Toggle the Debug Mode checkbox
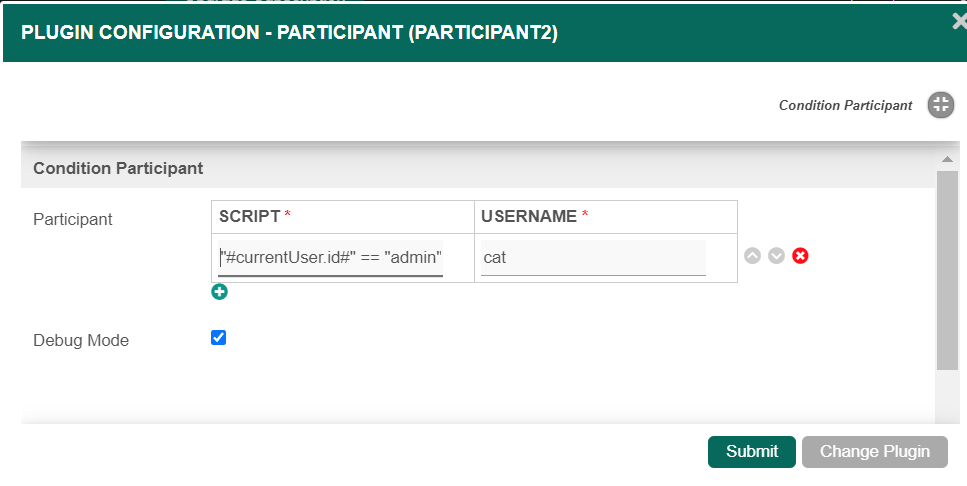967x486 pixels. 219,338
